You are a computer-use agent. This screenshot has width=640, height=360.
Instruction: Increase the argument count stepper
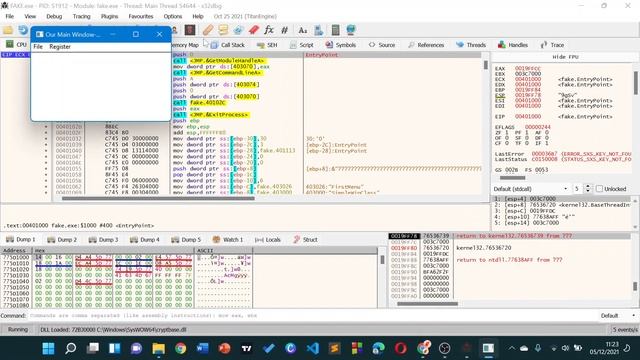click(588, 187)
